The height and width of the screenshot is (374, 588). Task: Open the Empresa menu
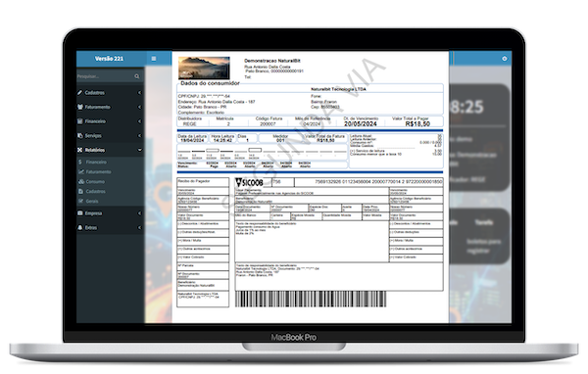point(110,213)
